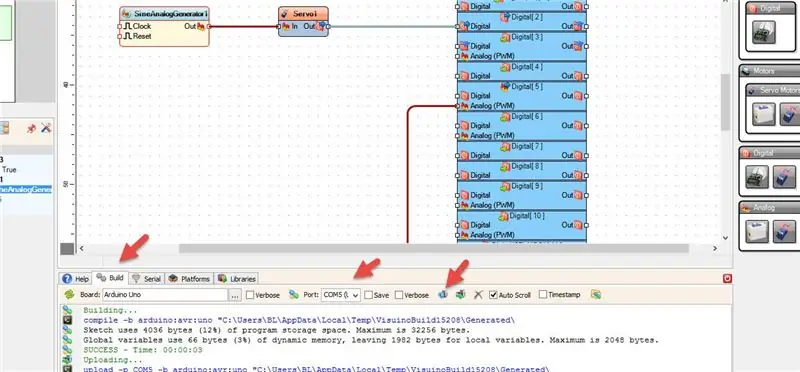Enable the Timestamp checkbox
Viewport: 800px width, 372px height.
coord(543,294)
